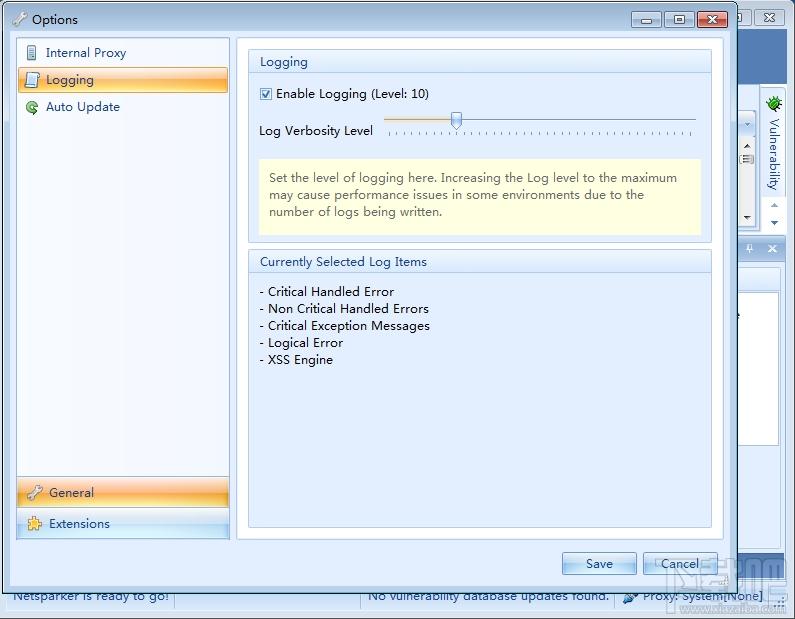Click the Extensions puzzle piece icon

pyautogui.click(x=34, y=523)
